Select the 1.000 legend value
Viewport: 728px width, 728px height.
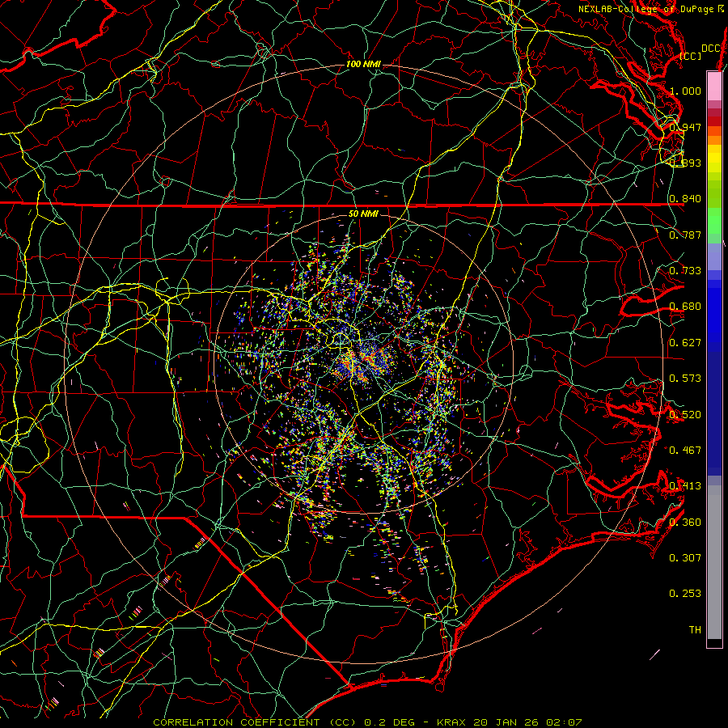(x=685, y=91)
